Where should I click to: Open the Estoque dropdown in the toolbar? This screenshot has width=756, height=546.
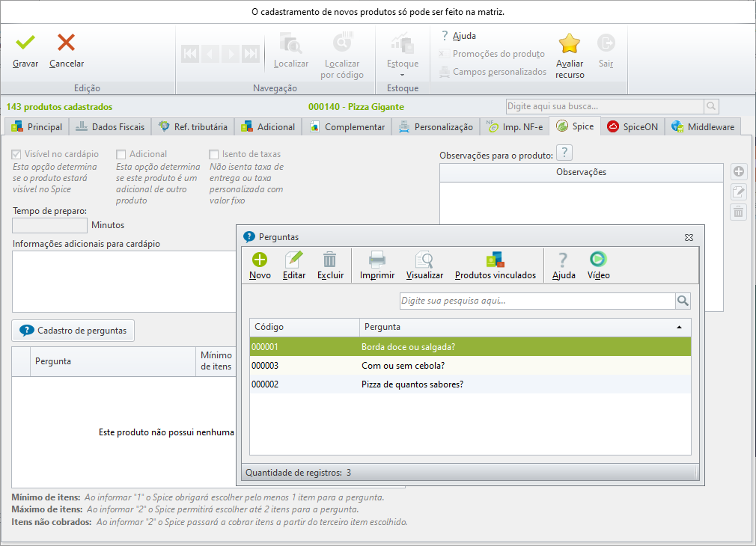point(403,55)
